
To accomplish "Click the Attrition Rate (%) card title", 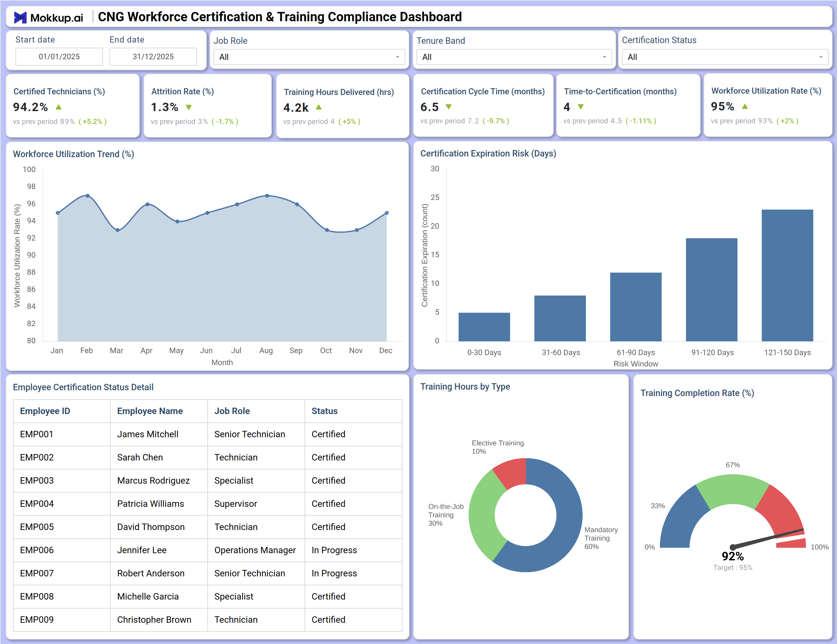I will tap(183, 92).
